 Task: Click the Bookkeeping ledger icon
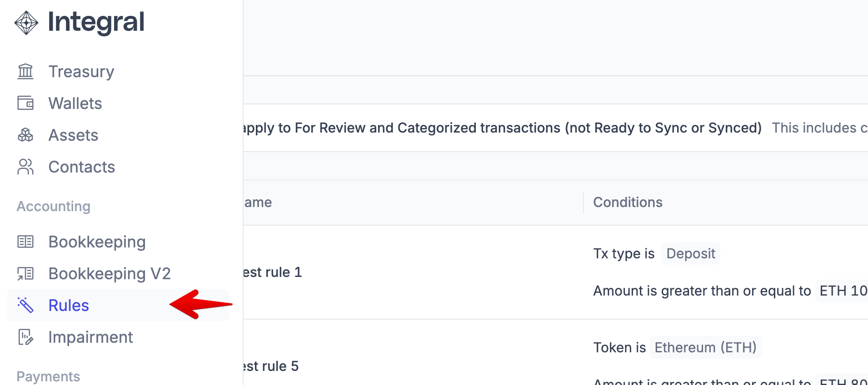[x=25, y=242]
